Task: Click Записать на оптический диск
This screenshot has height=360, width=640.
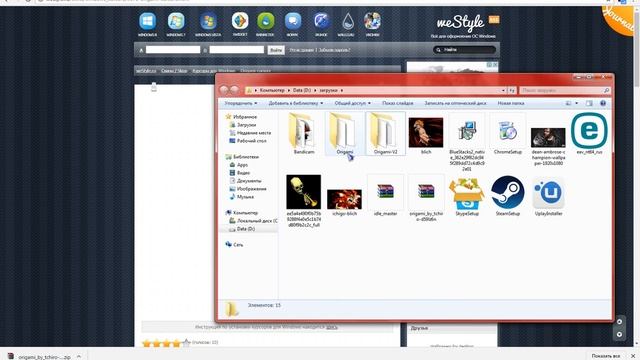Action: [x=455, y=103]
